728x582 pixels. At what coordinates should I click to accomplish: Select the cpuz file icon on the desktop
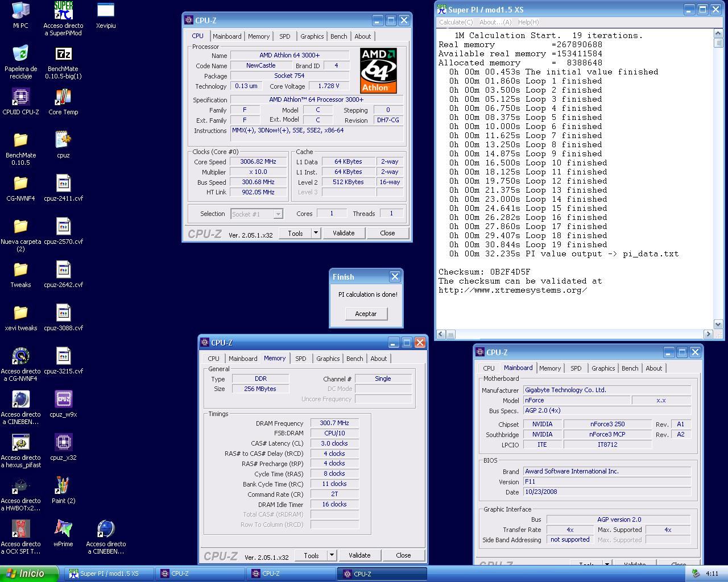[x=63, y=140]
